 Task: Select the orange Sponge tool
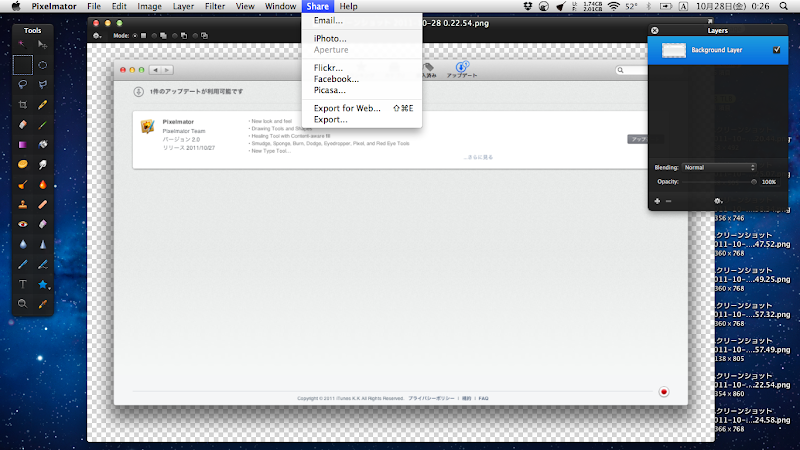coord(22,164)
